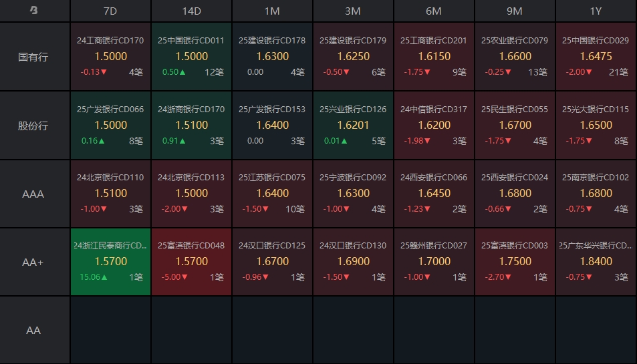This screenshot has height=364, width=637.
Task: Open the 25富滇银行CD003 cell
Action: 515,262
